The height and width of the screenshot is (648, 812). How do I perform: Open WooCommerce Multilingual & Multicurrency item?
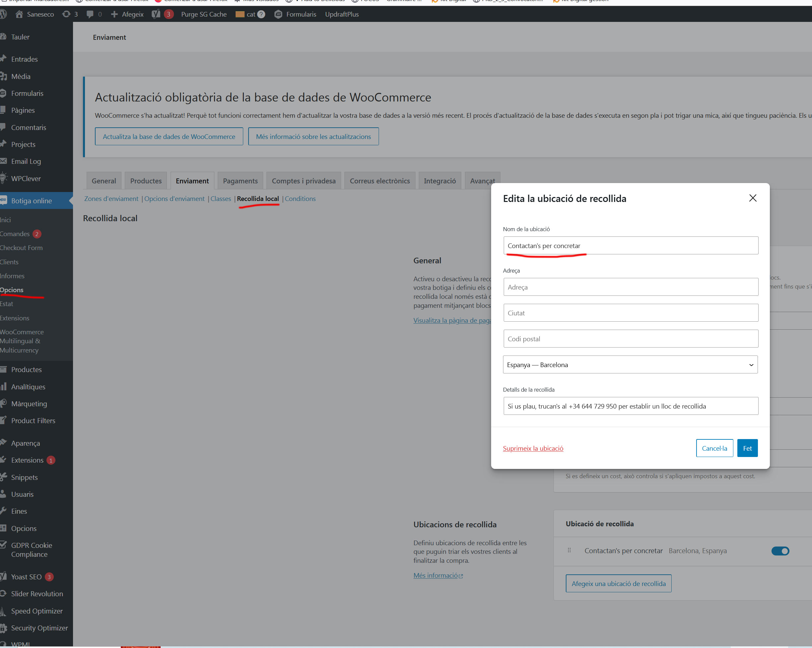coord(22,341)
